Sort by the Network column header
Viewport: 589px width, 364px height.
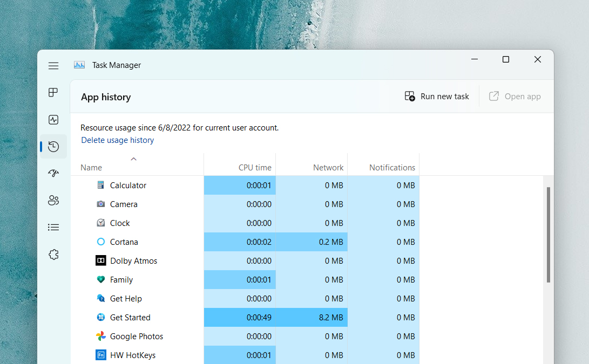coord(328,168)
